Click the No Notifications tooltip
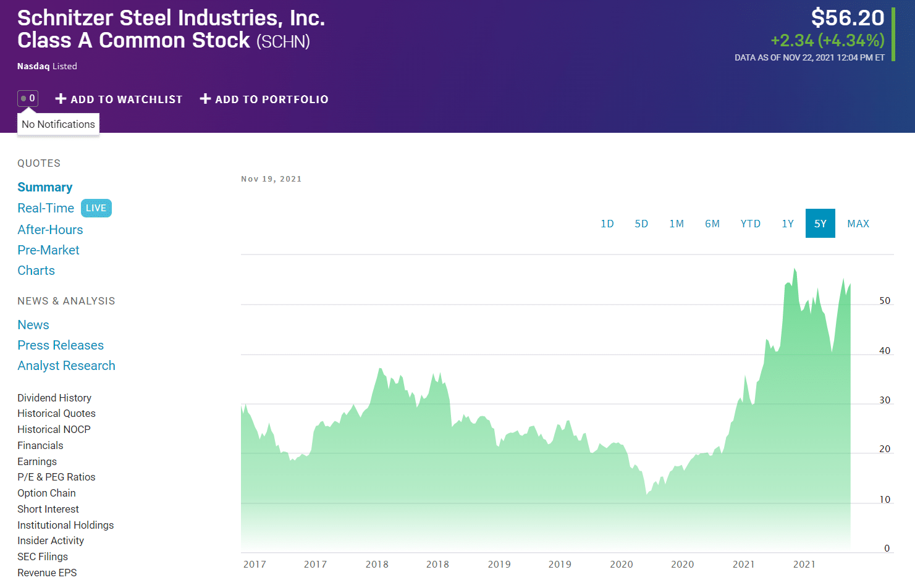915x588 pixels. [58, 124]
